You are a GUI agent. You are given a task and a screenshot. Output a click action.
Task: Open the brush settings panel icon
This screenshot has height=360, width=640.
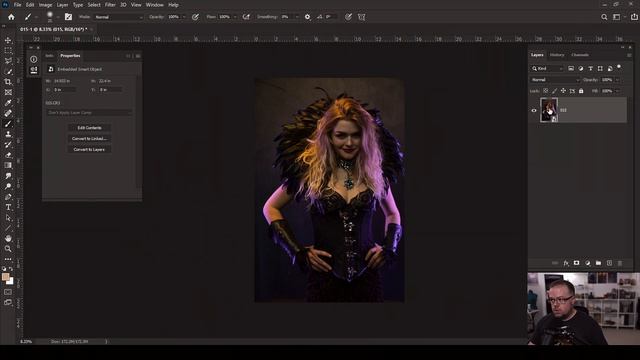[68, 17]
